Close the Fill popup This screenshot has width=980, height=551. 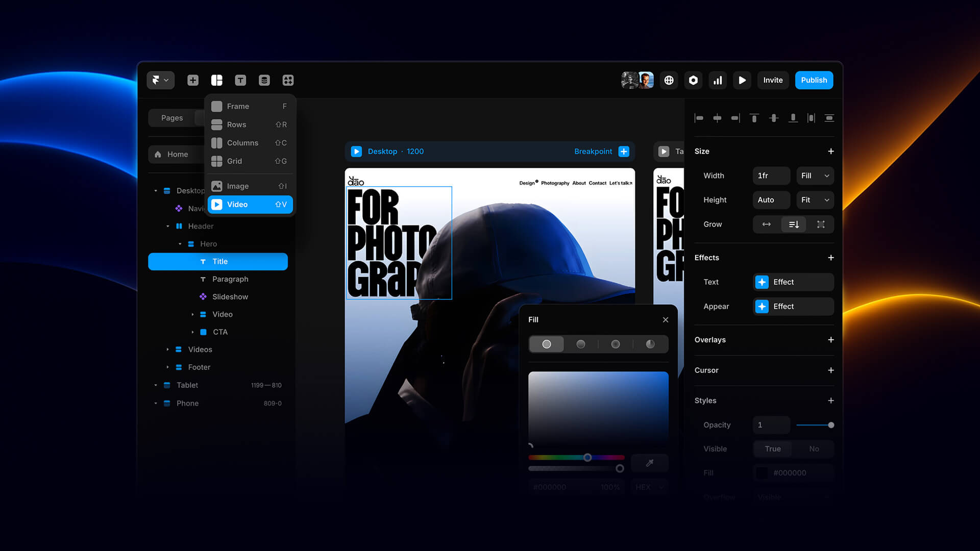[x=666, y=320]
